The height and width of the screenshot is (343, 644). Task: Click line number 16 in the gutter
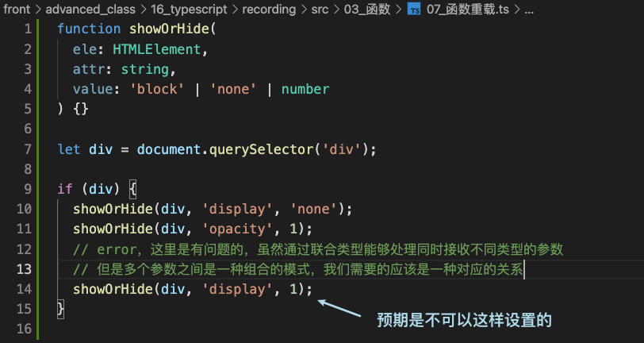[x=25, y=329]
